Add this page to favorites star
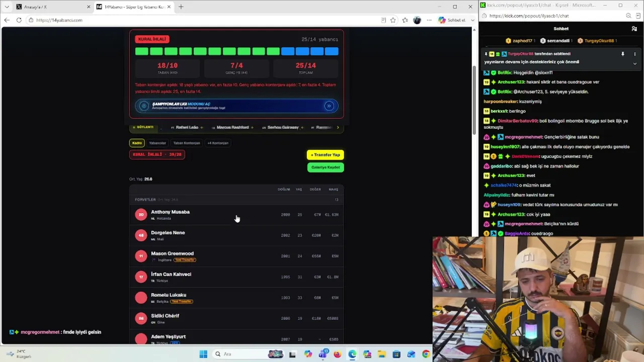Screen dimensions: 644x362 pyautogui.click(x=393, y=20)
